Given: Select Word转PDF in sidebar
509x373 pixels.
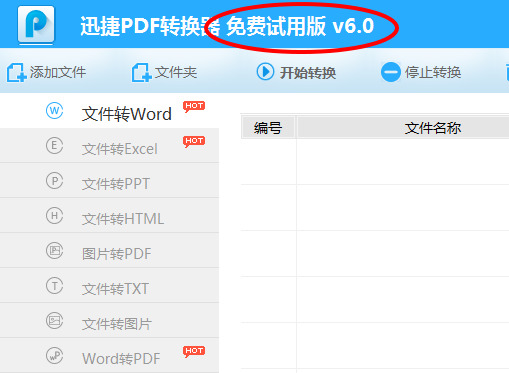Looking at the screenshot, I should [109, 356].
